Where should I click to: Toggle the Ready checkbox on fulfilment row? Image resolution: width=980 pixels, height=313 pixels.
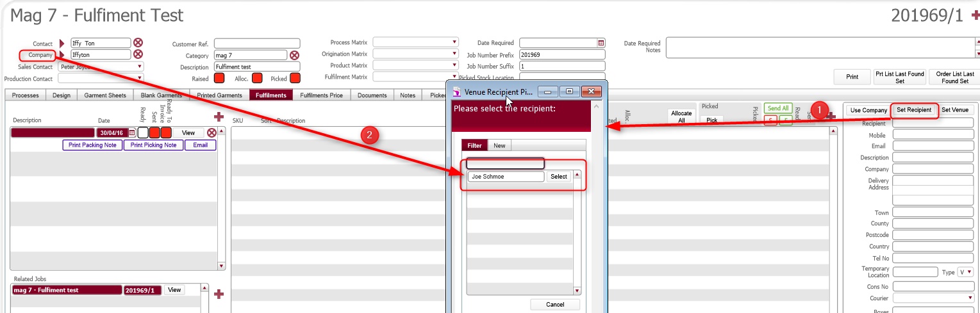(x=143, y=132)
